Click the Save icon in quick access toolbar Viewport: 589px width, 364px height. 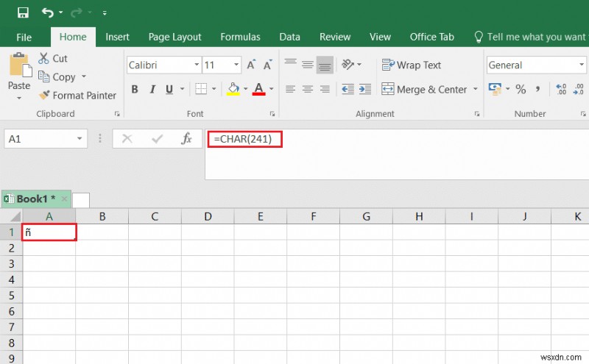point(23,13)
